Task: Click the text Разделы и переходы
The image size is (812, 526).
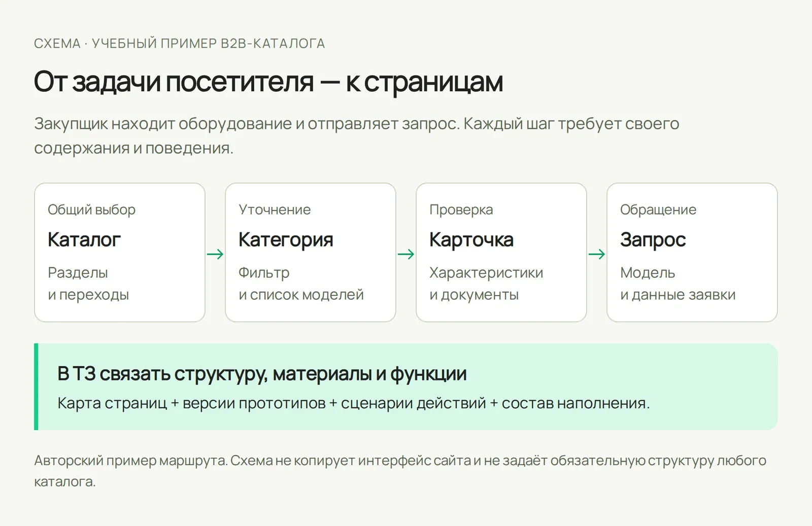Action: 88,284
